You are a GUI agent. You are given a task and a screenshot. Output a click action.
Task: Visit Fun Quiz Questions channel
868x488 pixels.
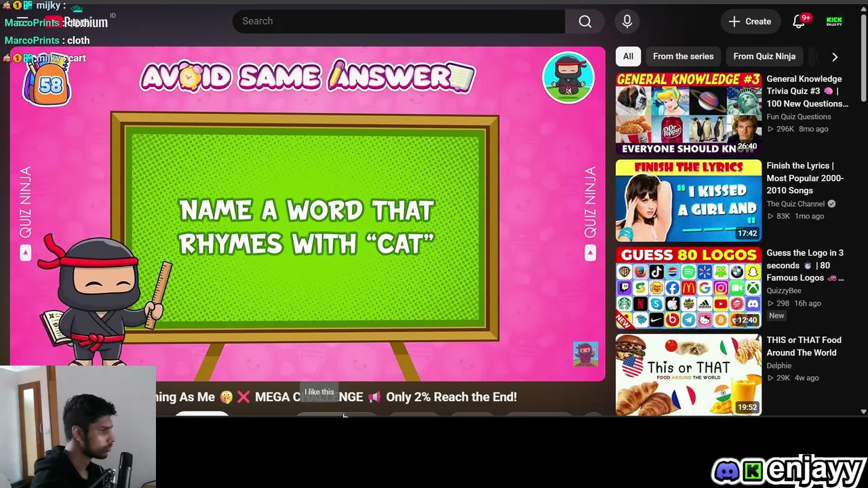pyautogui.click(x=798, y=117)
